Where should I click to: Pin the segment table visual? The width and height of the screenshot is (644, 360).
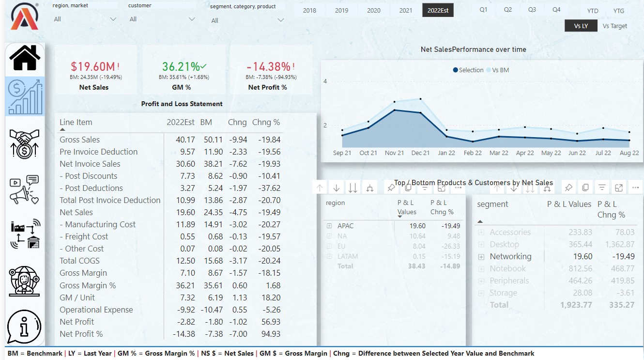(569, 188)
